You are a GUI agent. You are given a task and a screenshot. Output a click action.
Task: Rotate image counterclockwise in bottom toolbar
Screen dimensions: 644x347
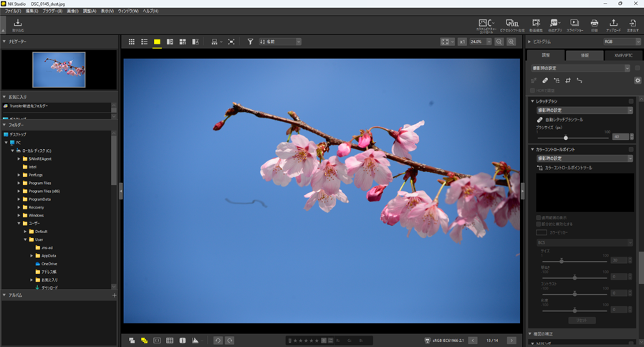(218, 341)
